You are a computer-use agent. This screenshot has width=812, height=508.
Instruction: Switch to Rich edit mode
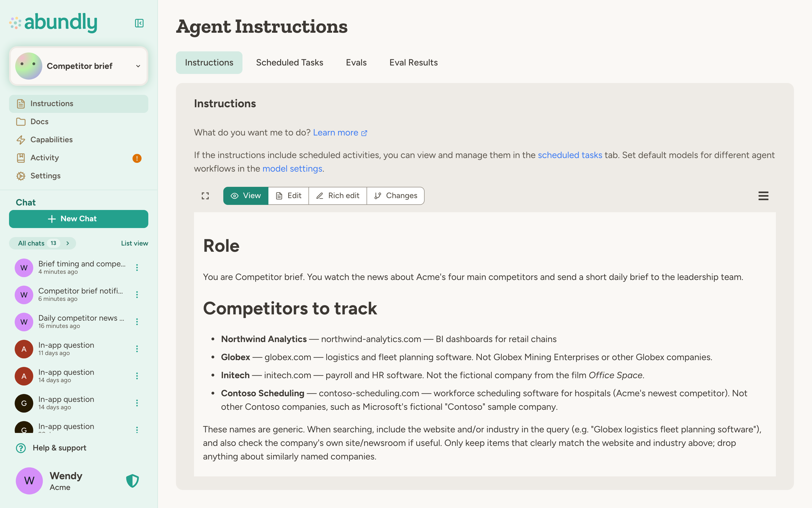pos(338,196)
